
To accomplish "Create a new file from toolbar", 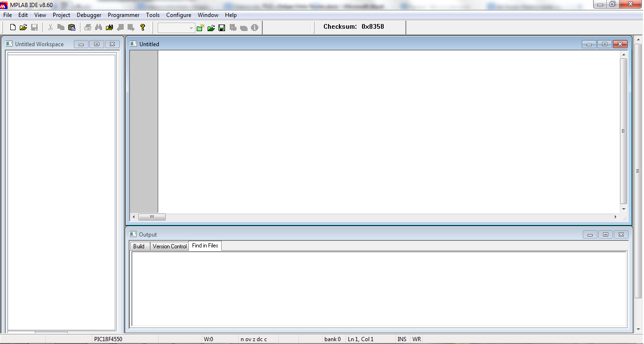I will tap(13, 28).
